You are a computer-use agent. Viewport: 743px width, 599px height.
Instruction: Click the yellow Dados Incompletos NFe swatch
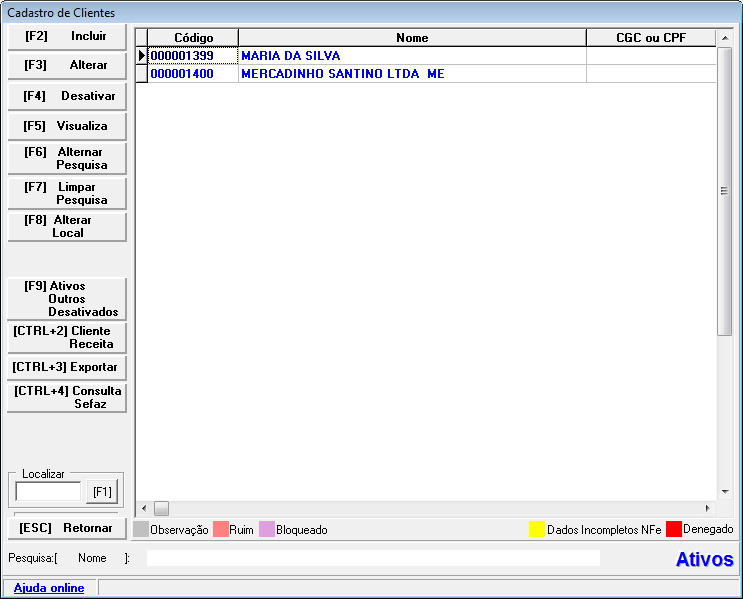(537, 530)
